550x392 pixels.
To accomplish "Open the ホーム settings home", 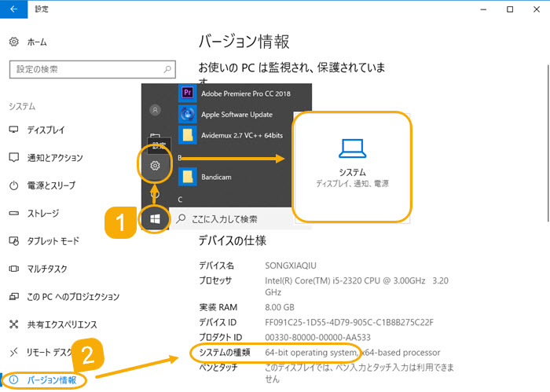I will point(28,42).
